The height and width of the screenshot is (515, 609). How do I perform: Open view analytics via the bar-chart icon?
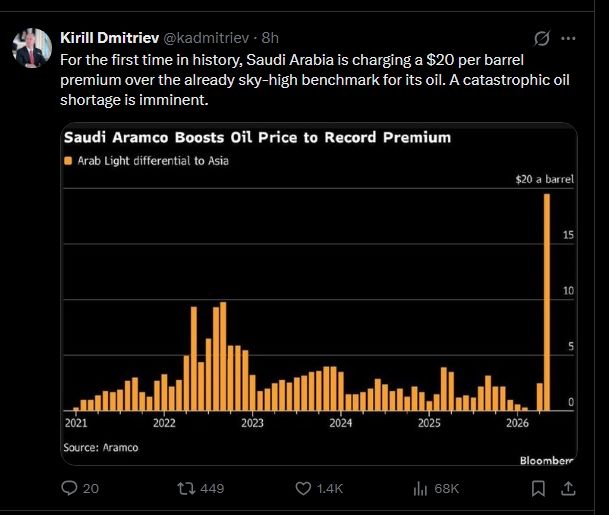(421, 488)
